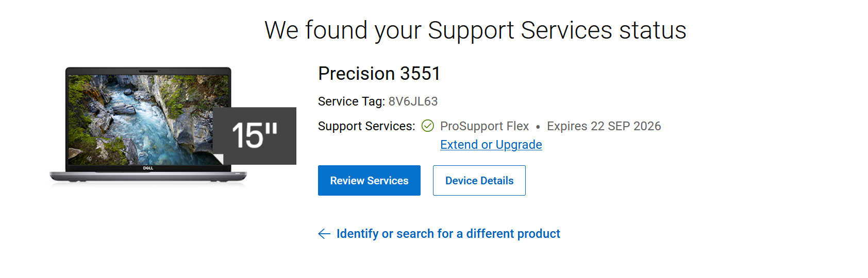Click the Service Tag label
868x278 pixels.
(351, 101)
